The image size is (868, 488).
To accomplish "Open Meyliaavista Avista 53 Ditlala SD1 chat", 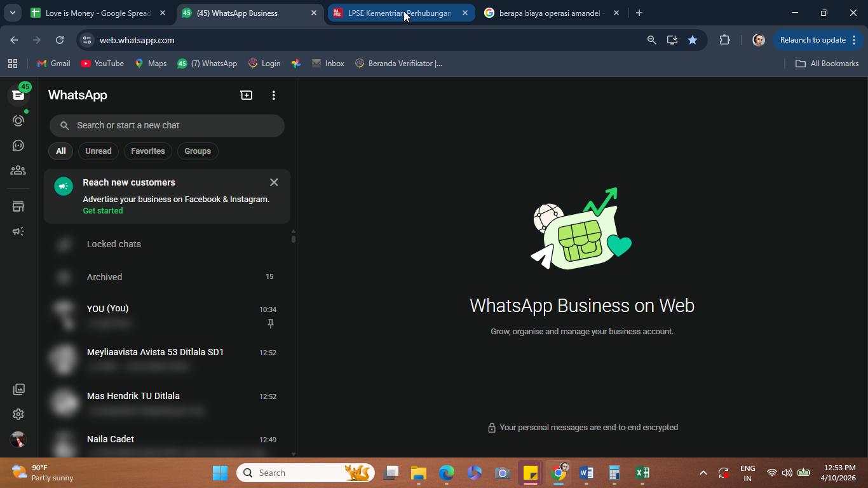I will [x=167, y=359].
